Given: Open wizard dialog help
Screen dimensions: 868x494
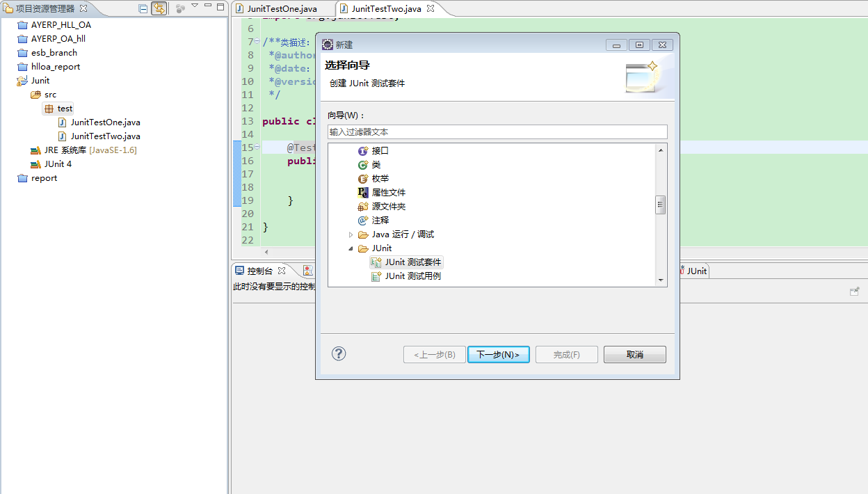Looking at the screenshot, I should (x=339, y=353).
